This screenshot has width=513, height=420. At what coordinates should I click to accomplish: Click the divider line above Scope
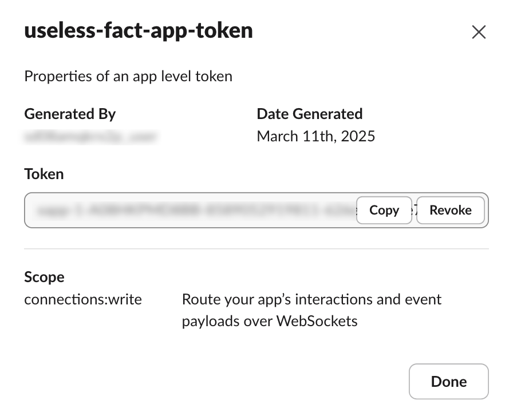[x=256, y=249]
